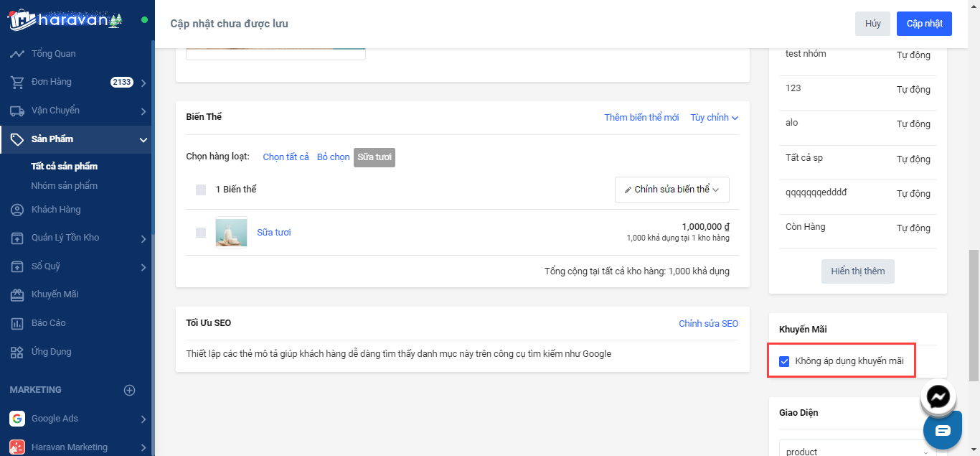Add marketing channel with plus icon
The image size is (980, 456).
pyautogui.click(x=129, y=390)
